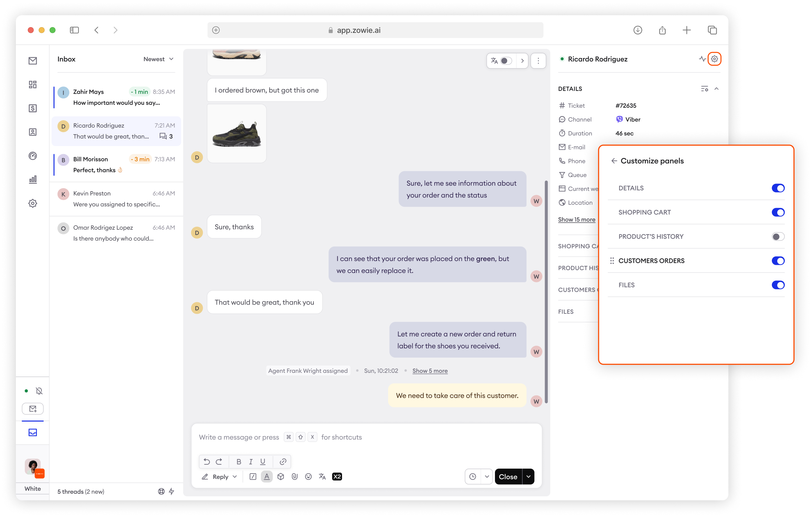Click the conversation's vertical scrollbar

pos(546,292)
